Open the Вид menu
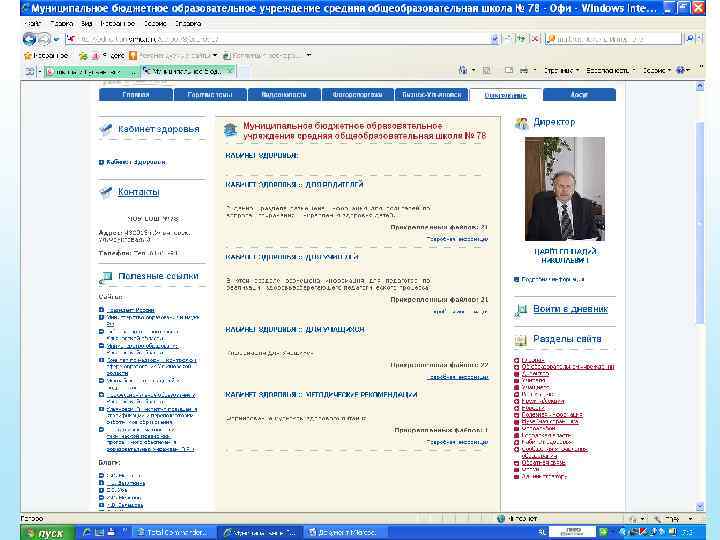Image resolution: width=720 pixels, height=540 pixels. click(86, 23)
